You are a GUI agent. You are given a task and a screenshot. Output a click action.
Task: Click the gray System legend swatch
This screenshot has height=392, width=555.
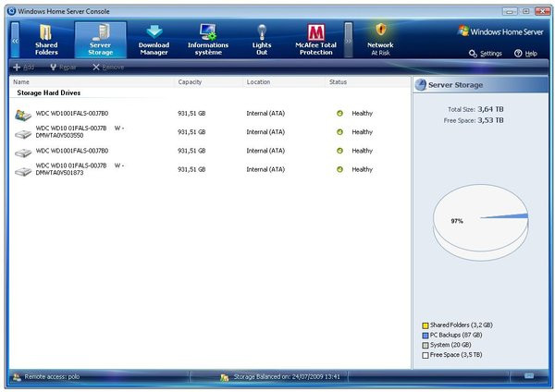[x=425, y=345]
